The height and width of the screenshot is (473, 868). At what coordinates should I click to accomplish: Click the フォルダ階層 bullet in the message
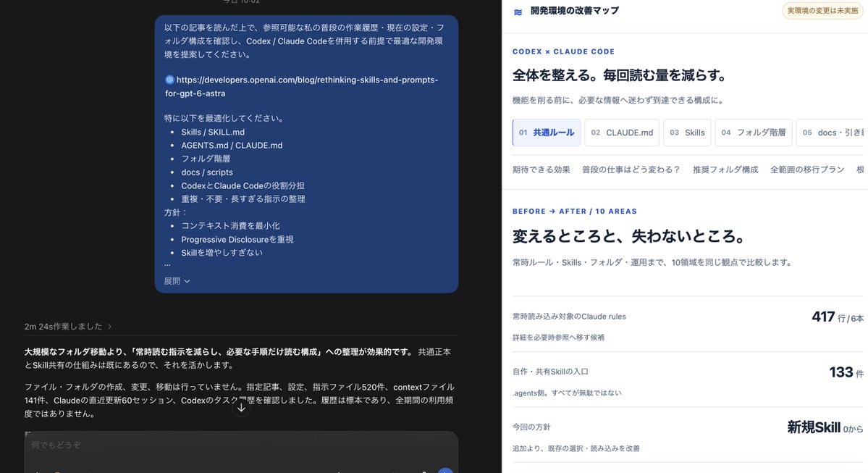tap(206, 159)
